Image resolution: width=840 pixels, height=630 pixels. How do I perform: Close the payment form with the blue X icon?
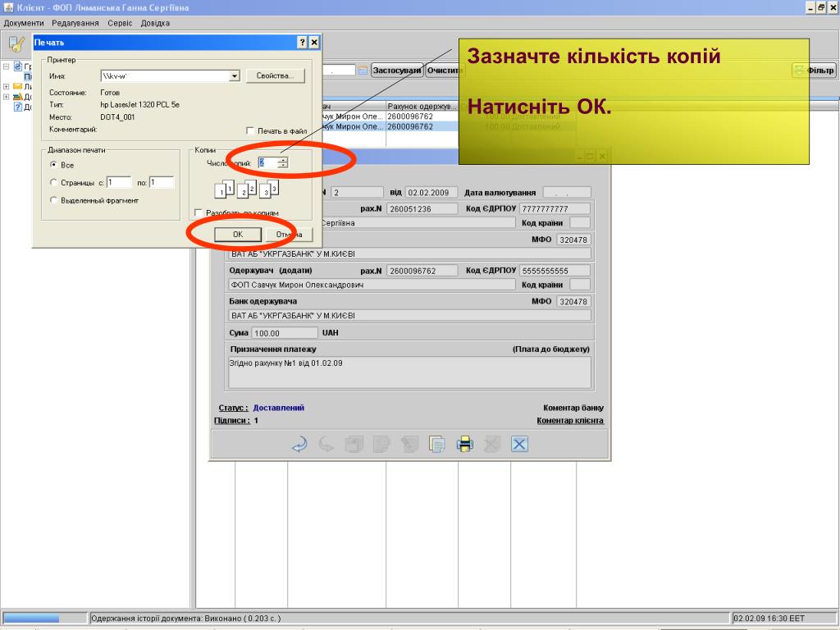[519, 444]
